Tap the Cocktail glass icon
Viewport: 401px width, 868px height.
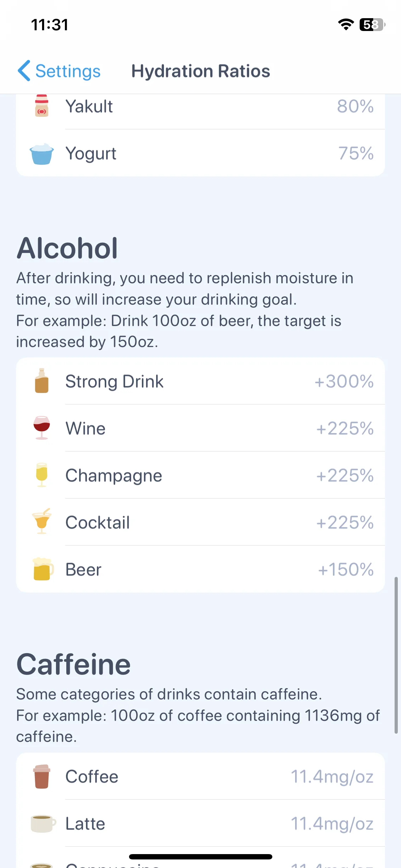point(42,521)
